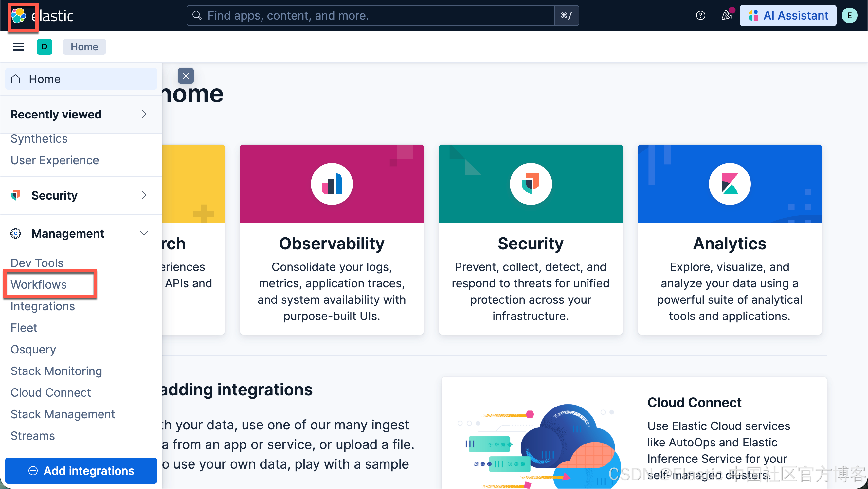Click the Find apps search field
Image resolution: width=868 pixels, height=489 pixels.
tap(371, 15)
